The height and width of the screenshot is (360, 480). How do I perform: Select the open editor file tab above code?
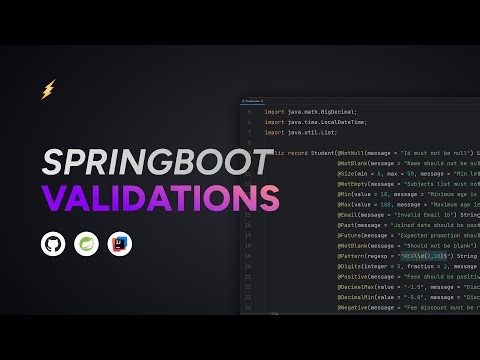[x=252, y=101]
